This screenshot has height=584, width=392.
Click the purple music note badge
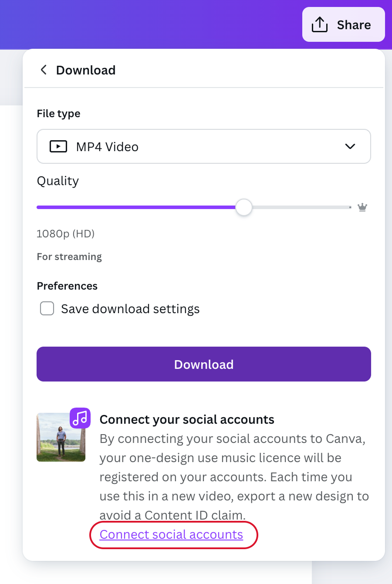coord(80,418)
